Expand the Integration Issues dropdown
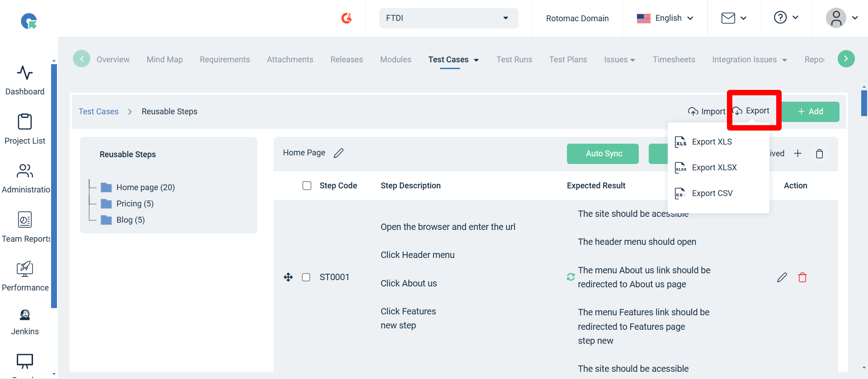The height and width of the screenshot is (379, 868). (750, 60)
